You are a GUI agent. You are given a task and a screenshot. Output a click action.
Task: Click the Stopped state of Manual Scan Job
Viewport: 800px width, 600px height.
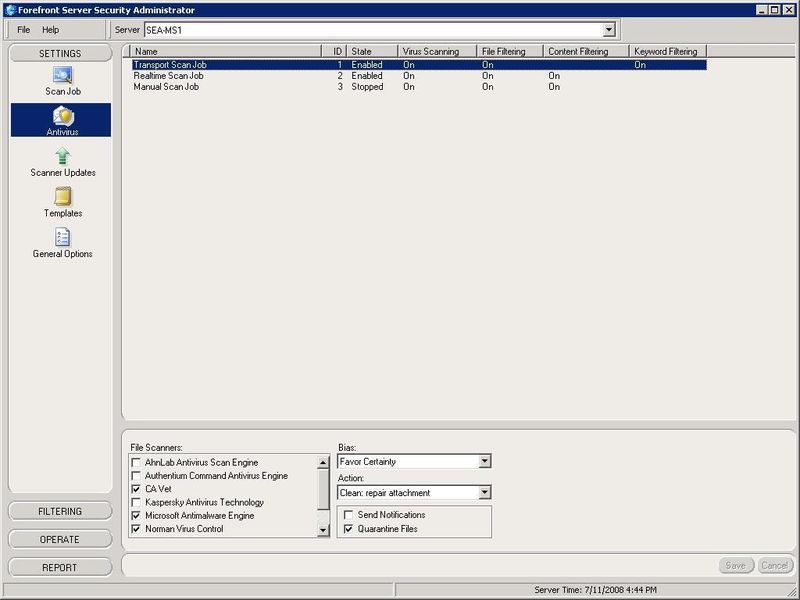[x=367, y=87]
